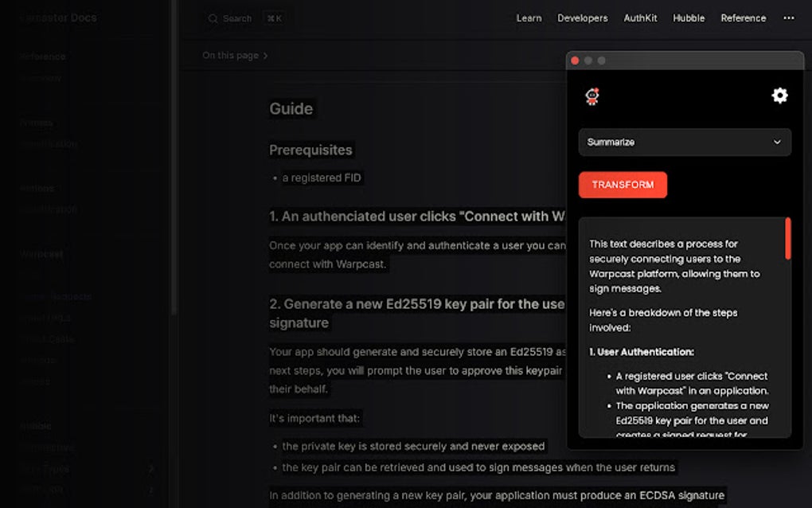Expand the On this page section
The image size is (812, 508).
tap(235, 56)
